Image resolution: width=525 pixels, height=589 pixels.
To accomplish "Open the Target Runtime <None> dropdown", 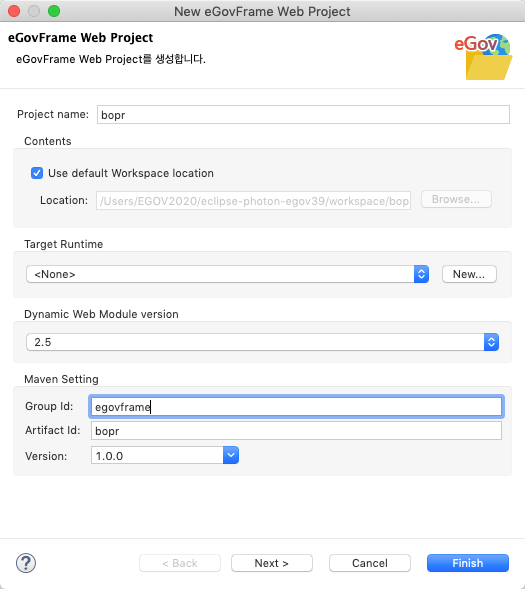I will point(228,274).
